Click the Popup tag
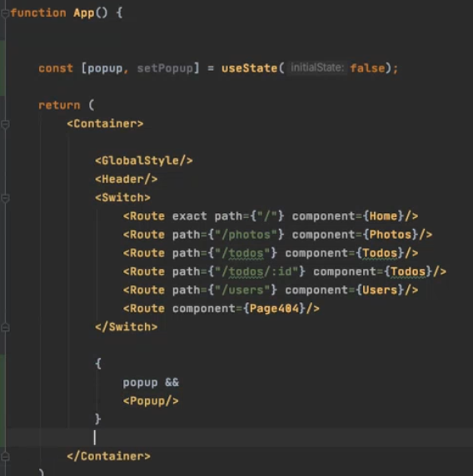The image size is (473, 476). pyautogui.click(x=151, y=401)
